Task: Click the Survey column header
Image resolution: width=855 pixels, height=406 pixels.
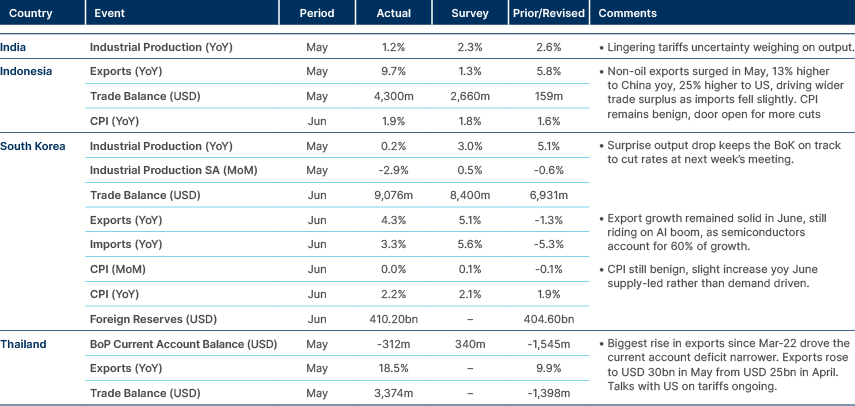Action: click(469, 13)
